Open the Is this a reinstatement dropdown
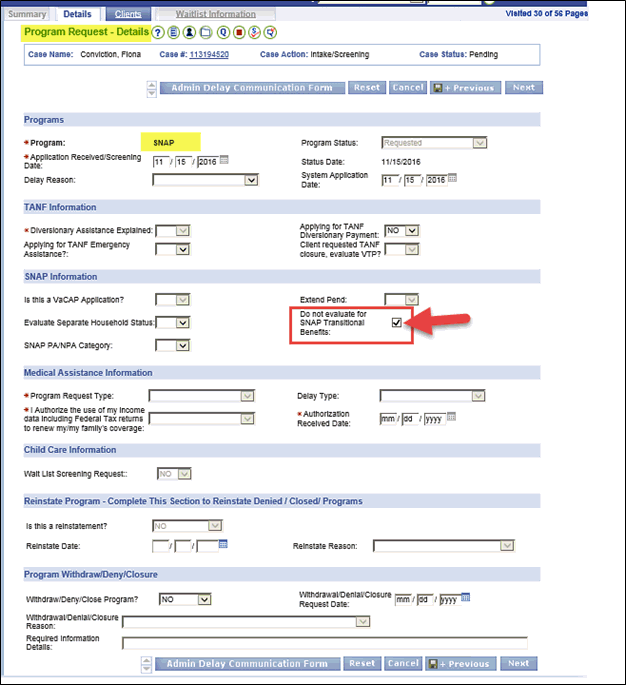 [187, 526]
